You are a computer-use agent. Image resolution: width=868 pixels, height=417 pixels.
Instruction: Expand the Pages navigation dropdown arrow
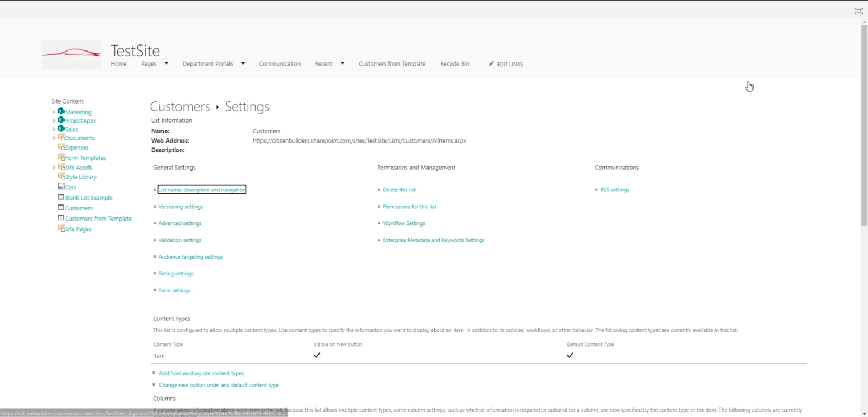click(167, 63)
